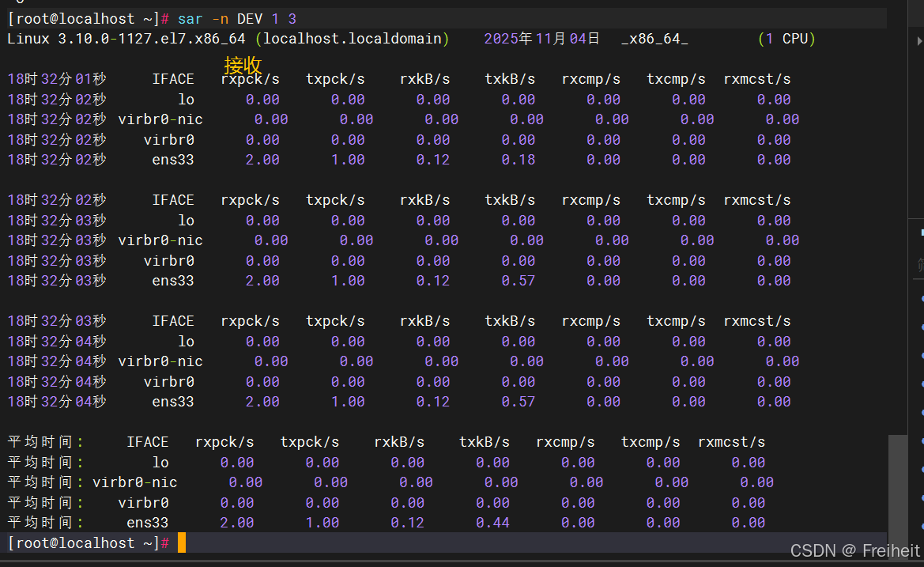
Task: Click '2.00' in the 18时32分04秒 ens33 row
Action: [263, 402]
